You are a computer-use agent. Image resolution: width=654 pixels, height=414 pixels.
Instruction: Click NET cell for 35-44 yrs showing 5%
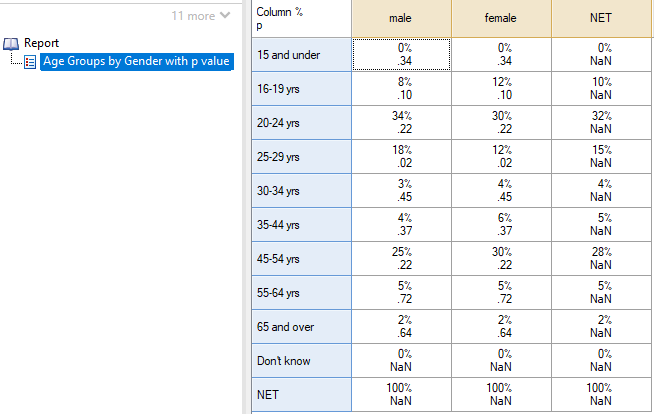click(x=601, y=225)
